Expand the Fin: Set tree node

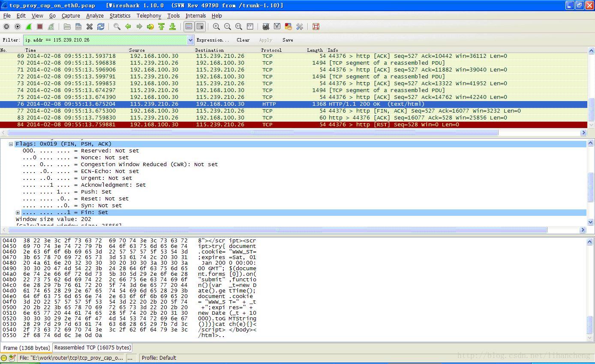[x=18, y=212]
